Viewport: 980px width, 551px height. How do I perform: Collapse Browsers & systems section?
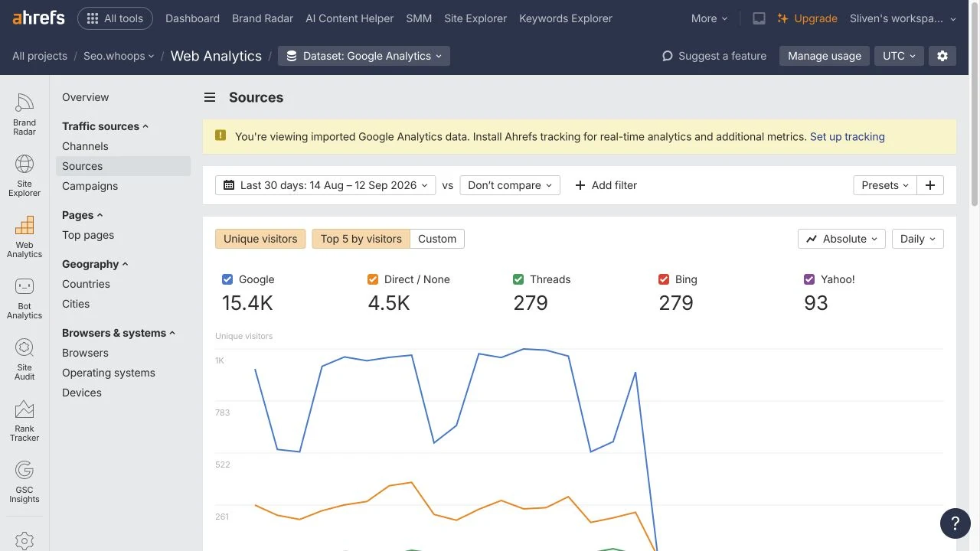tap(119, 333)
